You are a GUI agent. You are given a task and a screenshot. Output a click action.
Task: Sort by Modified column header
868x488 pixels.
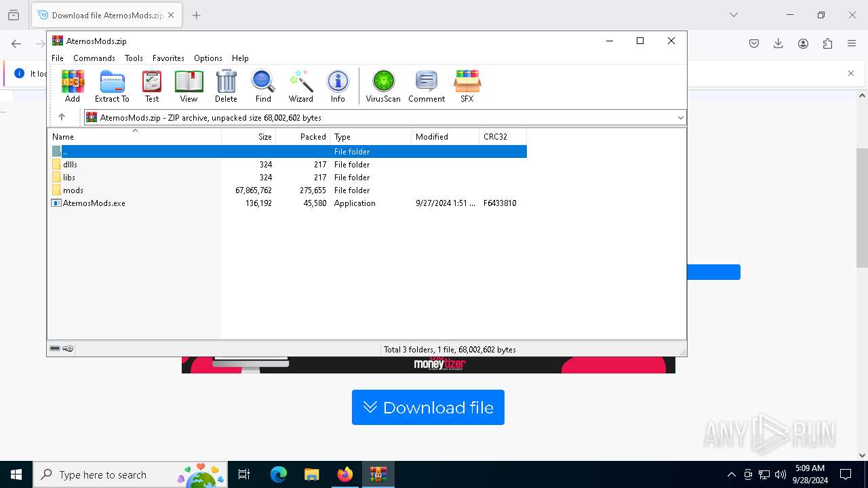[x=445, y=137]
